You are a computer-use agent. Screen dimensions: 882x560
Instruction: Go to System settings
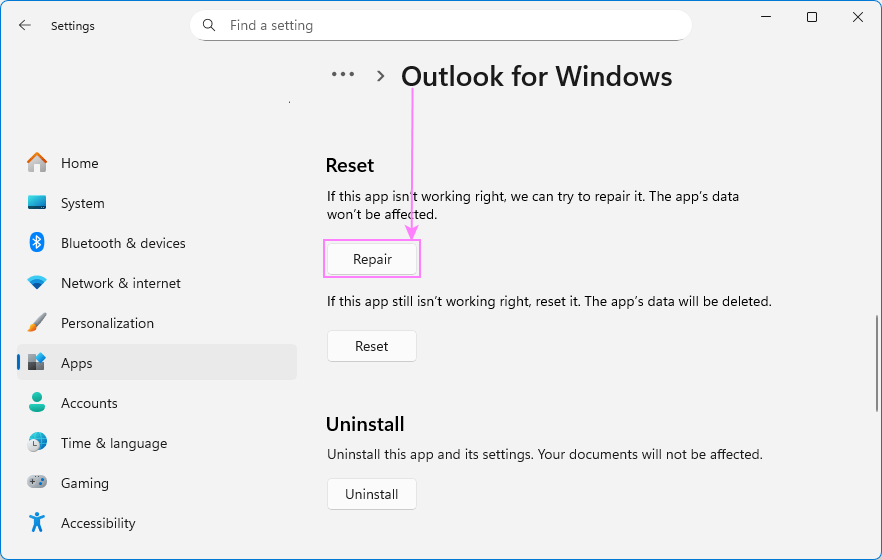pos(156,203)
